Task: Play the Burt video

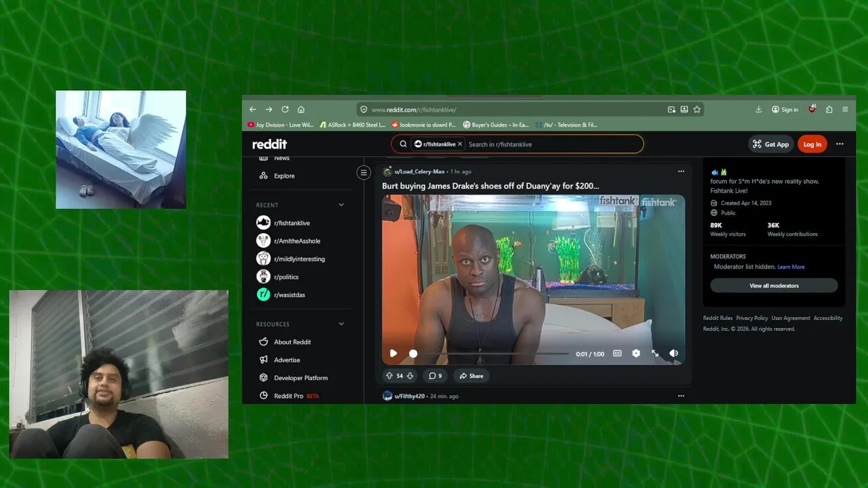Action: pos(393,353)
